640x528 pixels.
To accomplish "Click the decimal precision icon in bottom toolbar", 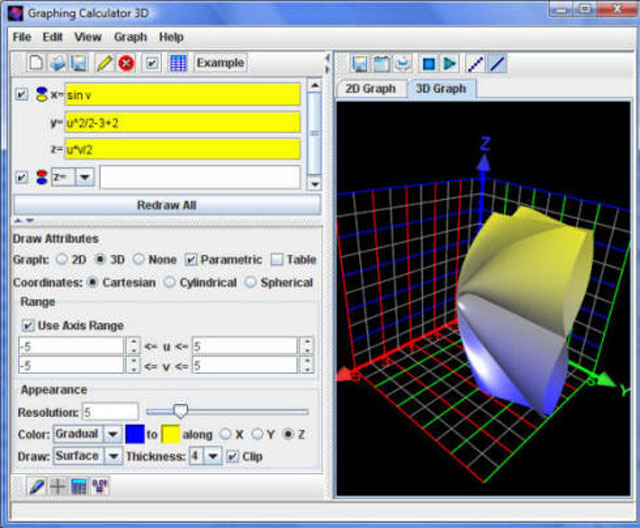I will 100,486.
